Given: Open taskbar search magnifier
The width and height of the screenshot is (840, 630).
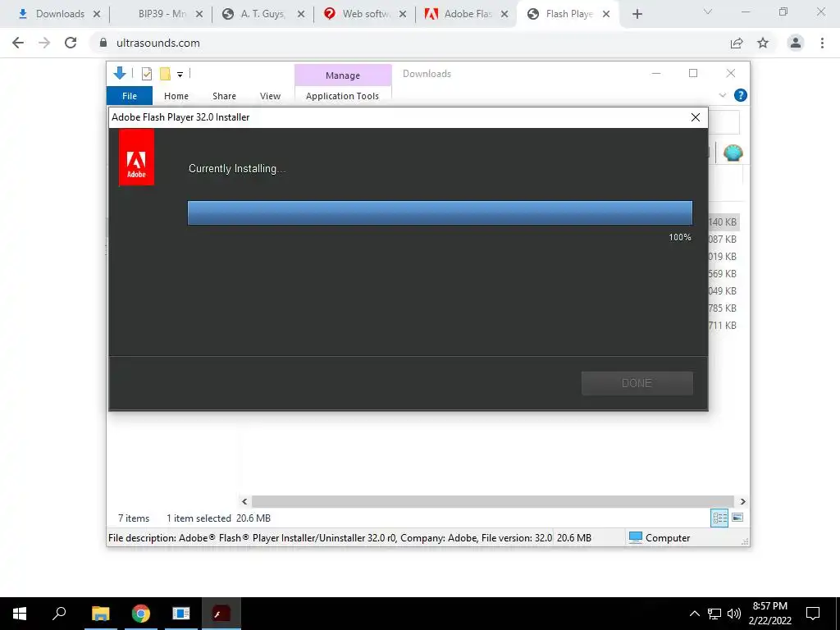Looking at the screenshot, I should click(59, 614).
